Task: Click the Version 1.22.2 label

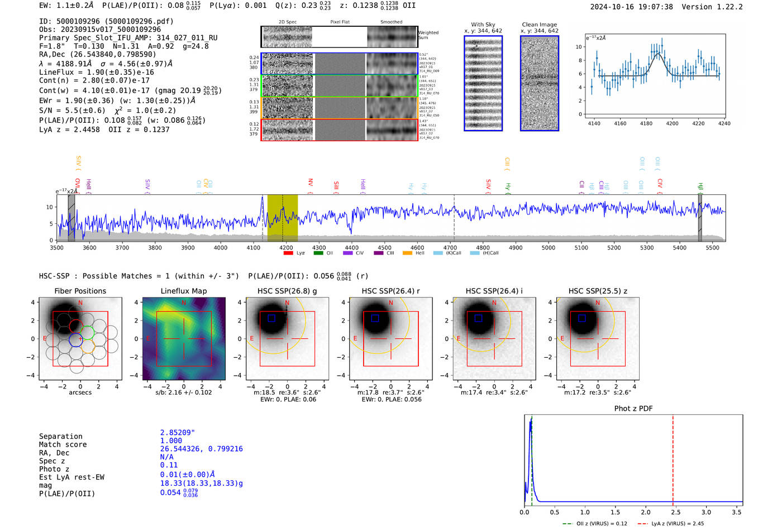Action: pyautogui.click(x=712, y=7)
